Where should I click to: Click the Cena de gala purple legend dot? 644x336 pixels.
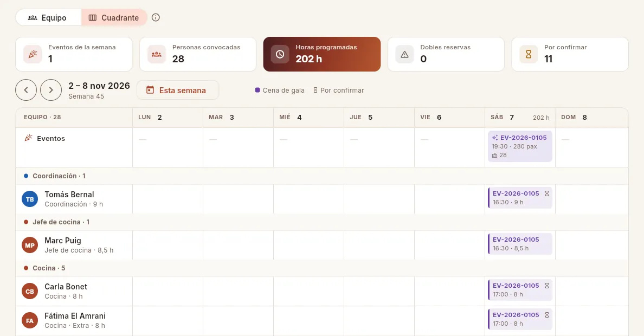[257, 90]
